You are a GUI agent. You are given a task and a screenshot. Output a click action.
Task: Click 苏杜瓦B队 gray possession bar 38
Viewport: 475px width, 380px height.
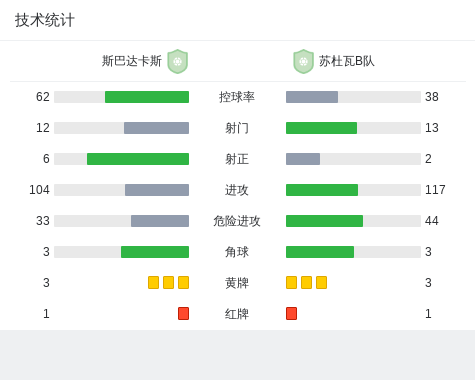(312, 97)
